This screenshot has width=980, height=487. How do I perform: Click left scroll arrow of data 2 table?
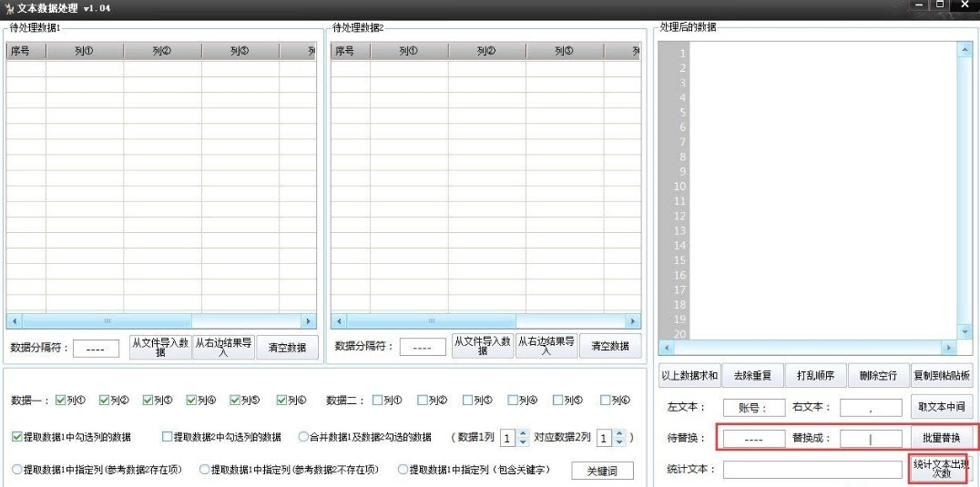click(339, 321)
